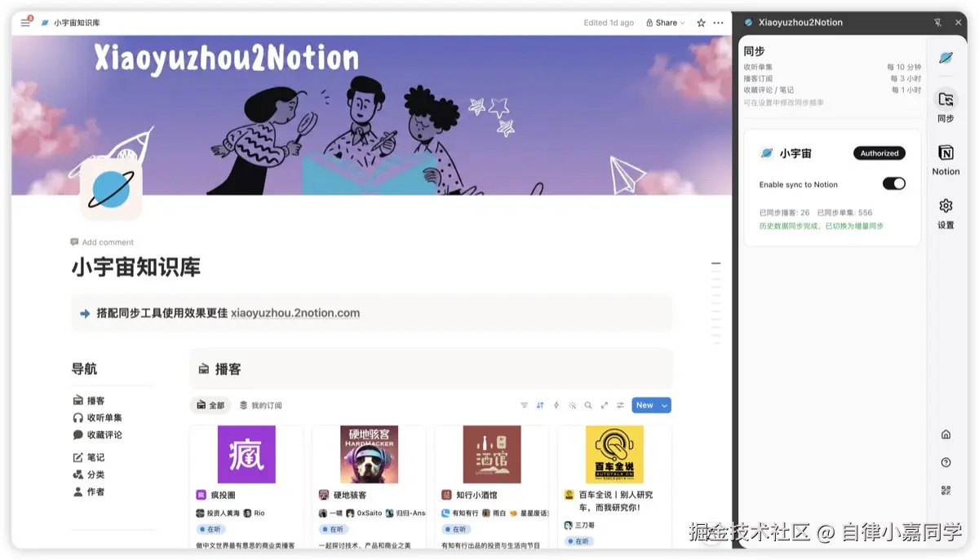Click the filter icon in database toolbar
Screen dimensions: 979x560
pos(525,405)
